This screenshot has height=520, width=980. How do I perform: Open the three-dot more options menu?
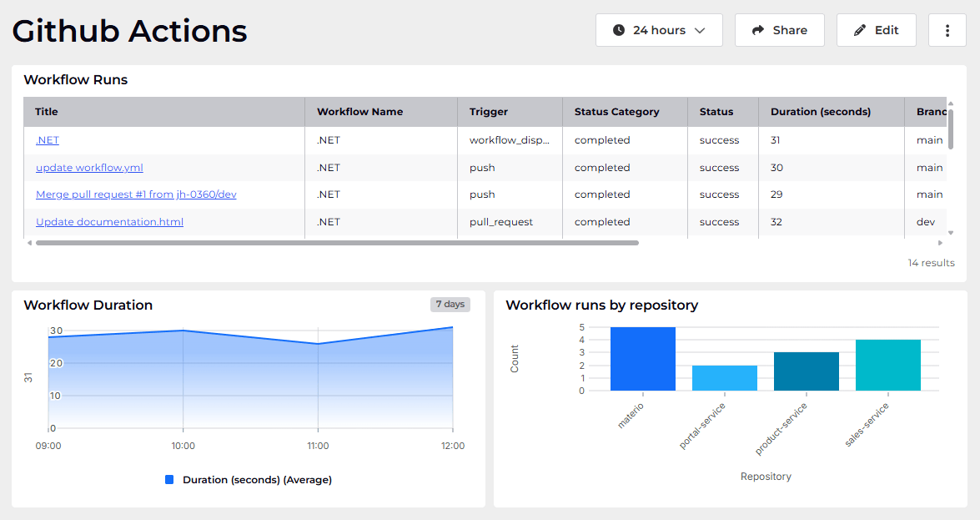[x=947, y=30]
